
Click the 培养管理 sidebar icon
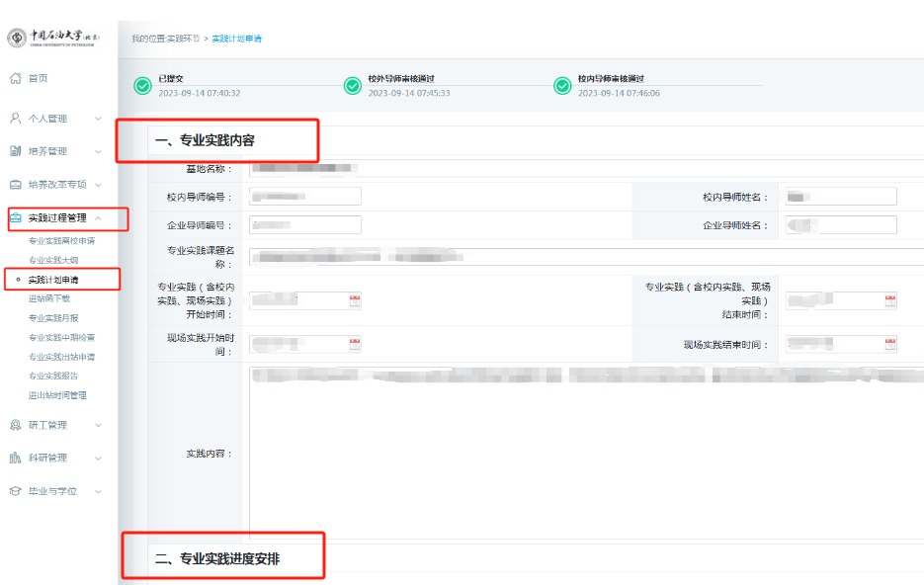[15, 151]
